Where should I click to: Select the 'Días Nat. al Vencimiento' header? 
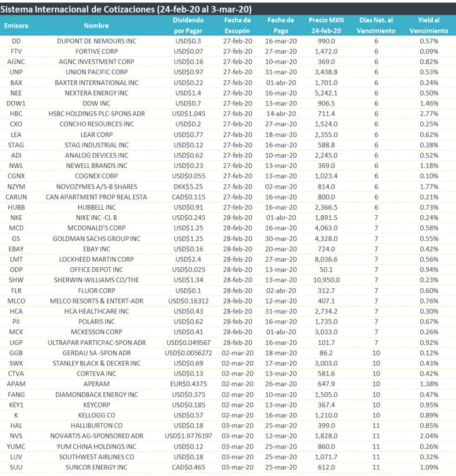coord(376,26)
